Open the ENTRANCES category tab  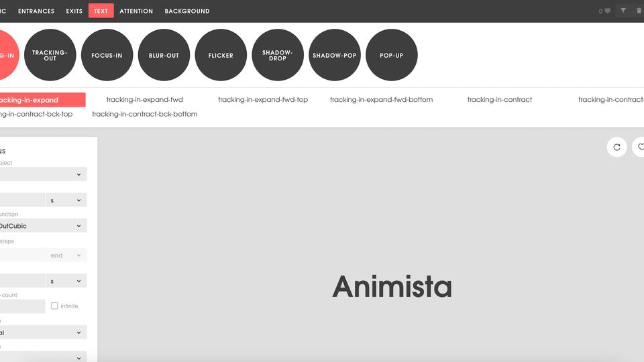(x=36, y=11)
